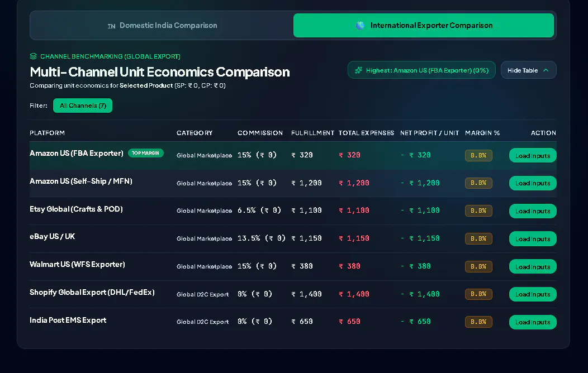Click the ACTION column header
The image size is (588, 373).
point(543,133)
